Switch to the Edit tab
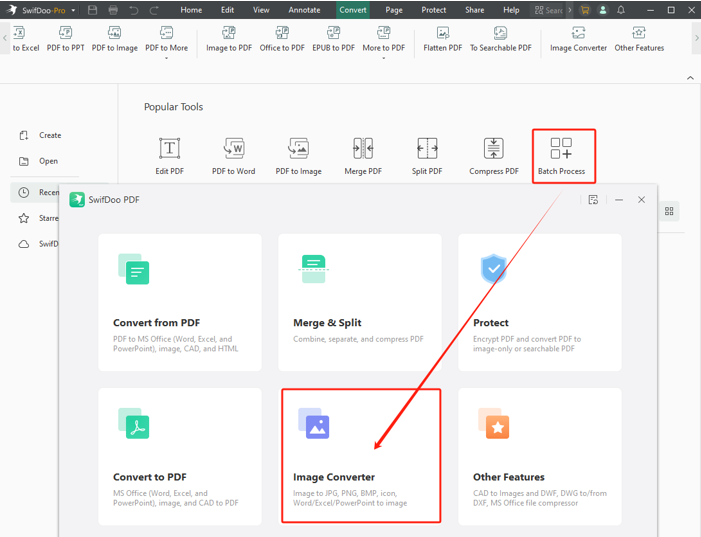Image resolution: width=701 pixels, height=537 pixels. pyautogui.click(x=227, y=10)
